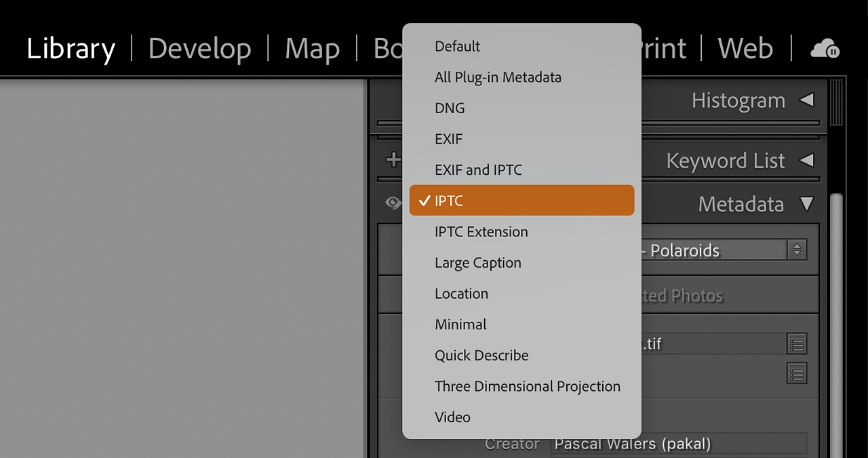Image resolution: width=868 pixels, height=458 pixels.
Task: Expand the Histogram panel triangle
Action: (806, 100)
